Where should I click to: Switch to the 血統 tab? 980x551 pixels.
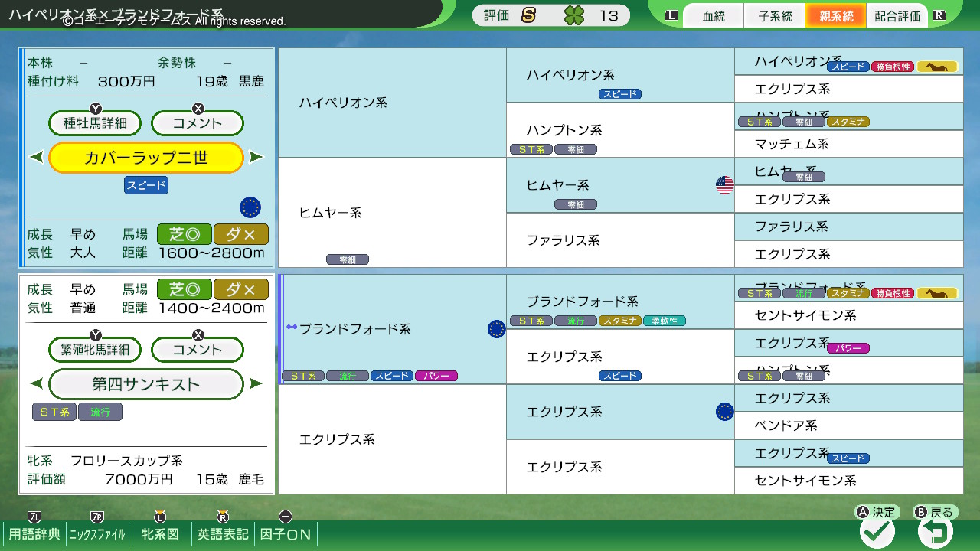point(713,16)
